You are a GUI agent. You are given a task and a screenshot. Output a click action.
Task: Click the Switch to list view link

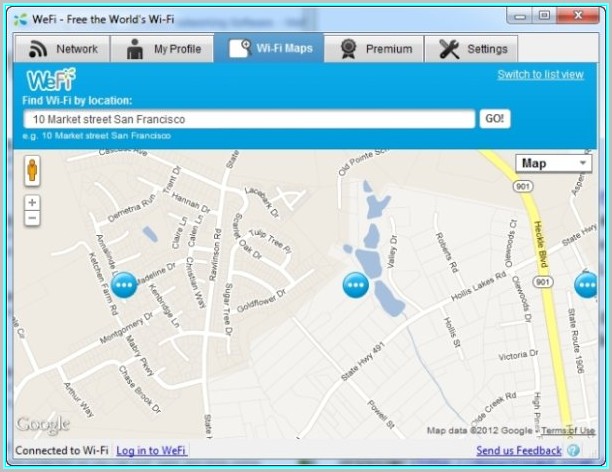[540, 75]
